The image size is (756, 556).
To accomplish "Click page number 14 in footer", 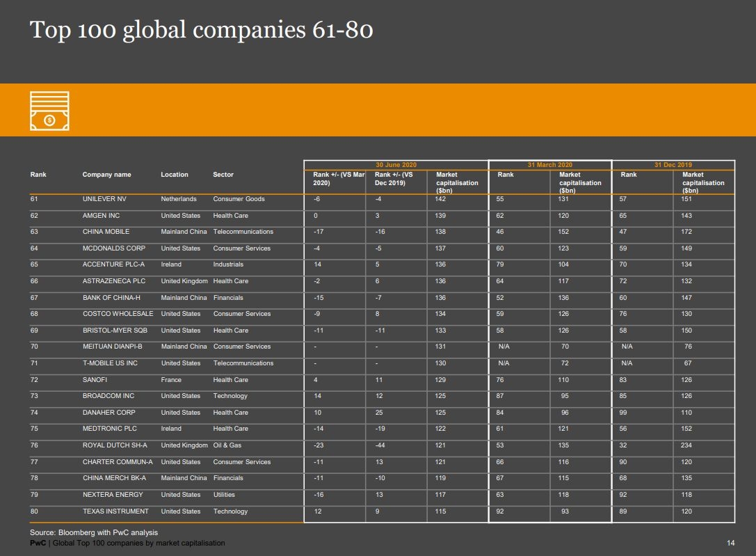I will (x=731, y=543).
